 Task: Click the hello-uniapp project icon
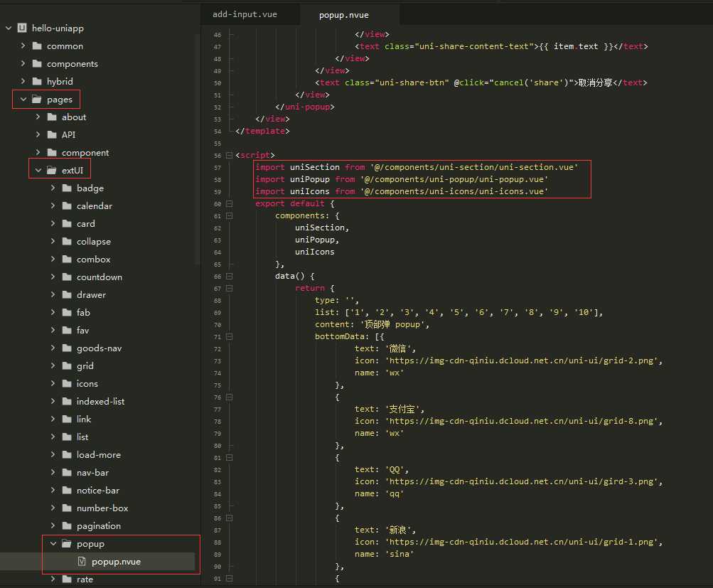point(22,28)
